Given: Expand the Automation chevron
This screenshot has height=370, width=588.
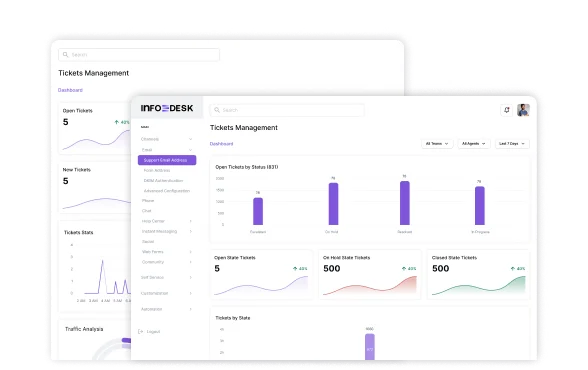Looking at the screenshot, I should [190, 309].
